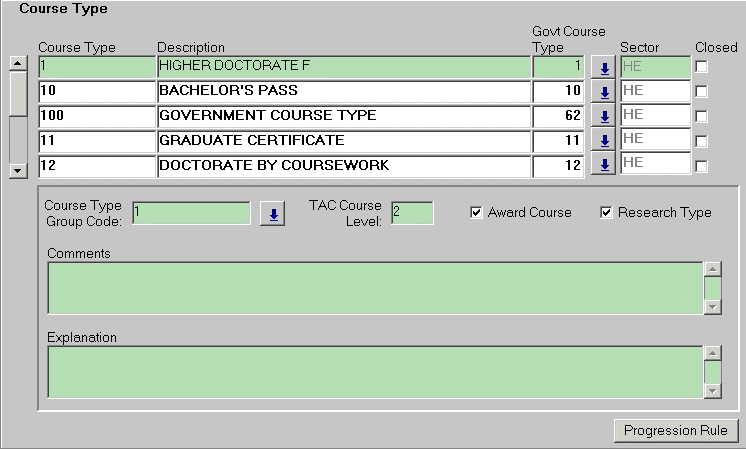
Task: Click inside the Comments text box
Action: pos(375,288)
